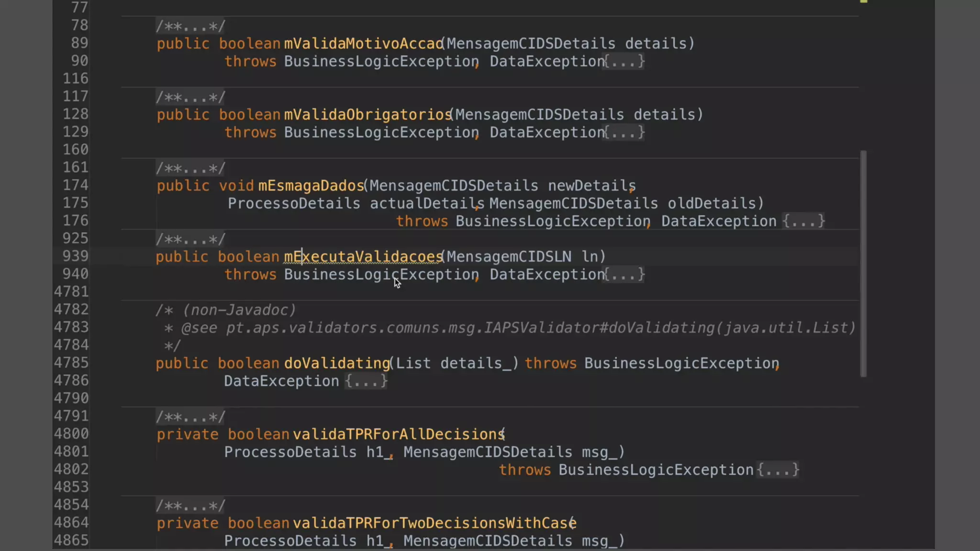Screen dimensions: 980x551
Task: Expand folded body of doValidating method
Action: tap(366, 381)
